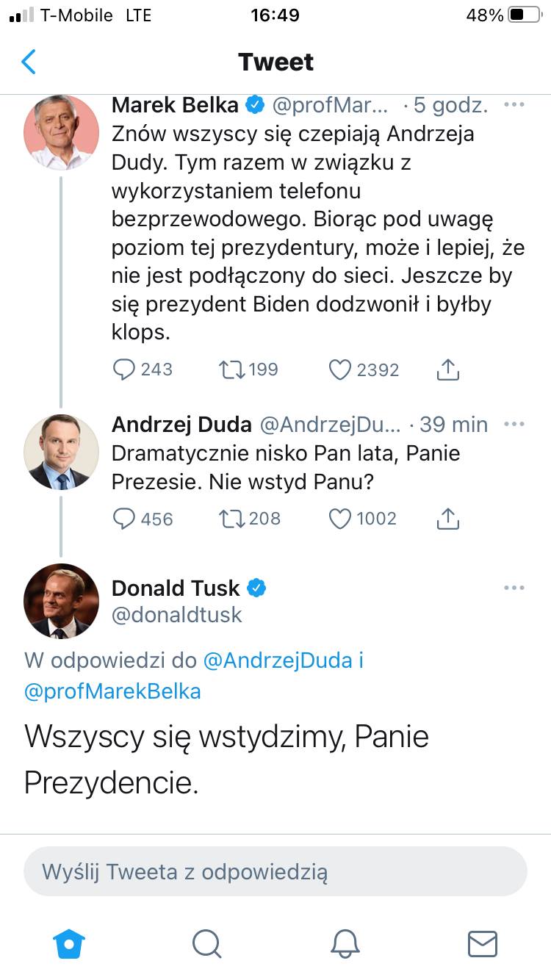Open more options on Marek Belka's tweet
Viewport: 551px width, 980px height.
click(x=514, y=105)
